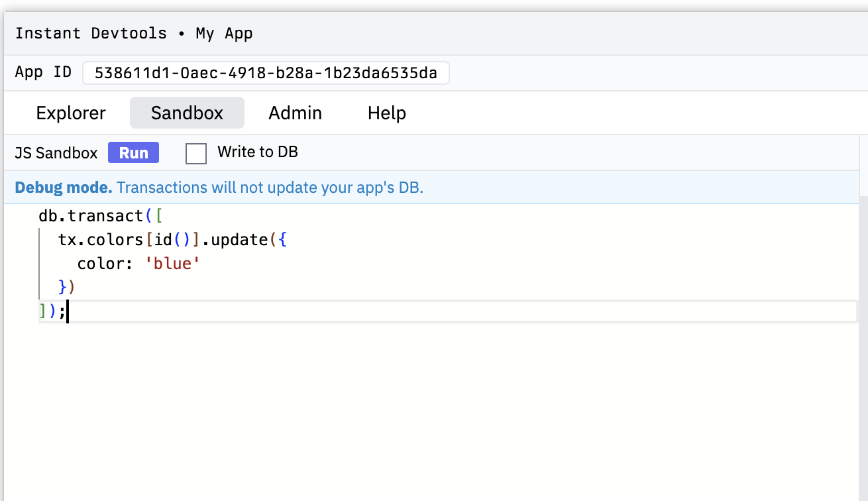Enable the Write to DB checkbox
Image resolution: width=868 pixels, height=501 pixels.
196,153
